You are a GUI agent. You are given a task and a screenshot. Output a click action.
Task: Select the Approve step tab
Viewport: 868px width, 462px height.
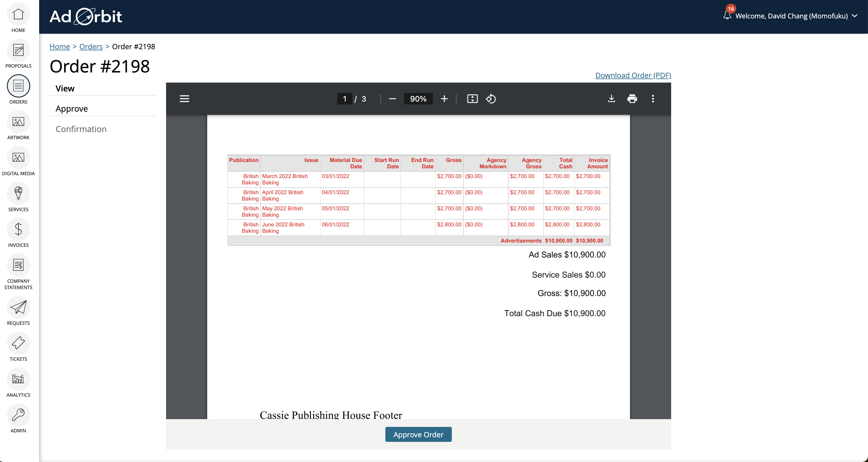tap(71, 108)
